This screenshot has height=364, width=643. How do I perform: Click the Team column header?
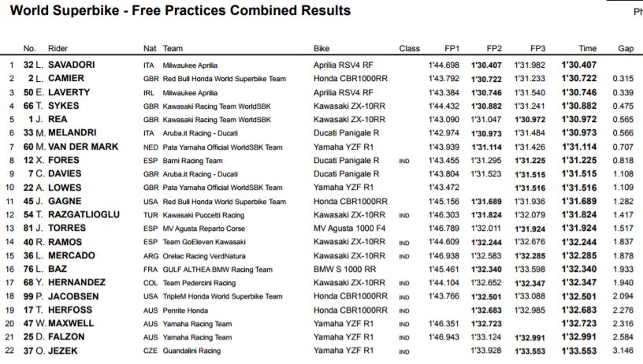[x=173, y=49]
